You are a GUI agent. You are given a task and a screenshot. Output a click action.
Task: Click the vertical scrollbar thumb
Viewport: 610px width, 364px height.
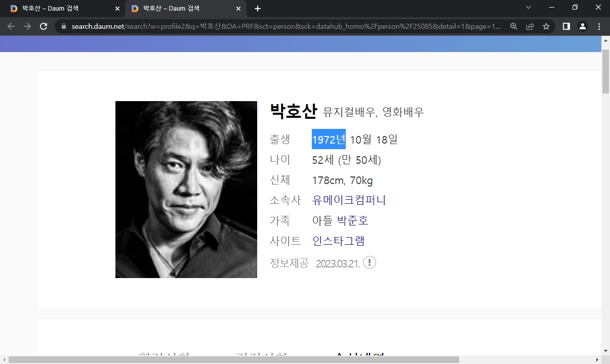605,72
